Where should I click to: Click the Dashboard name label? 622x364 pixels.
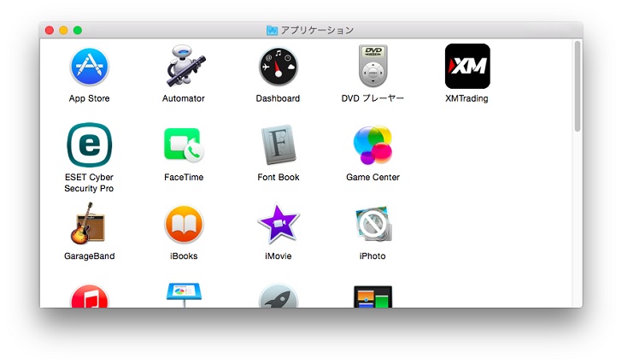point(278,98)
